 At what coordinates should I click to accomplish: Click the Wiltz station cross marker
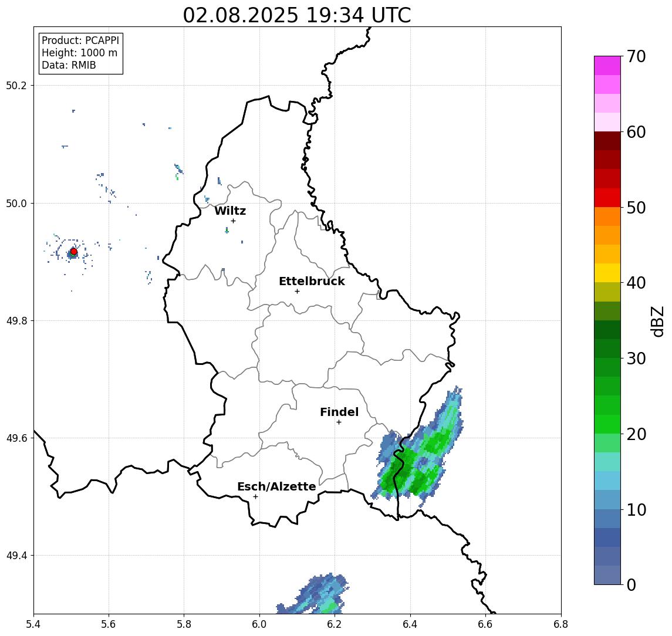[233, 221]
